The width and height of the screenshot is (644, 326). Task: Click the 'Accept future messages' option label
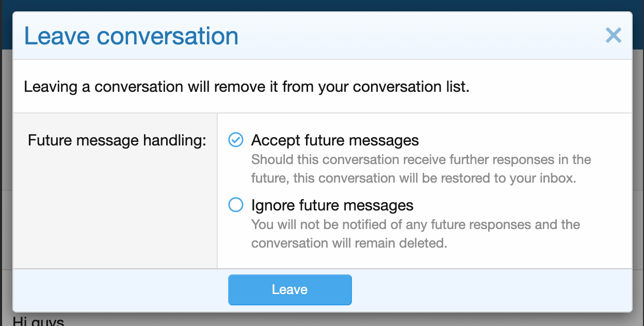click(335, 140)
